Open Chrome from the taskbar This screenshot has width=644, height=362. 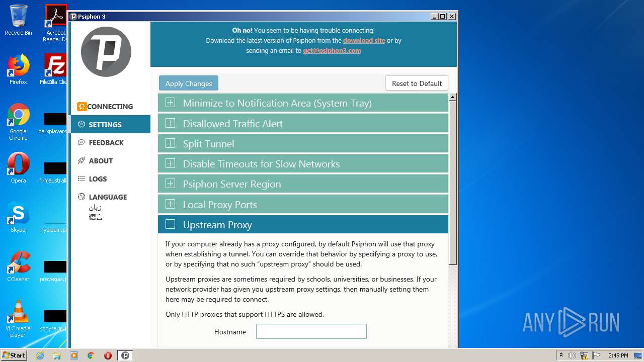pyautogui.click(x=91, y=355)
